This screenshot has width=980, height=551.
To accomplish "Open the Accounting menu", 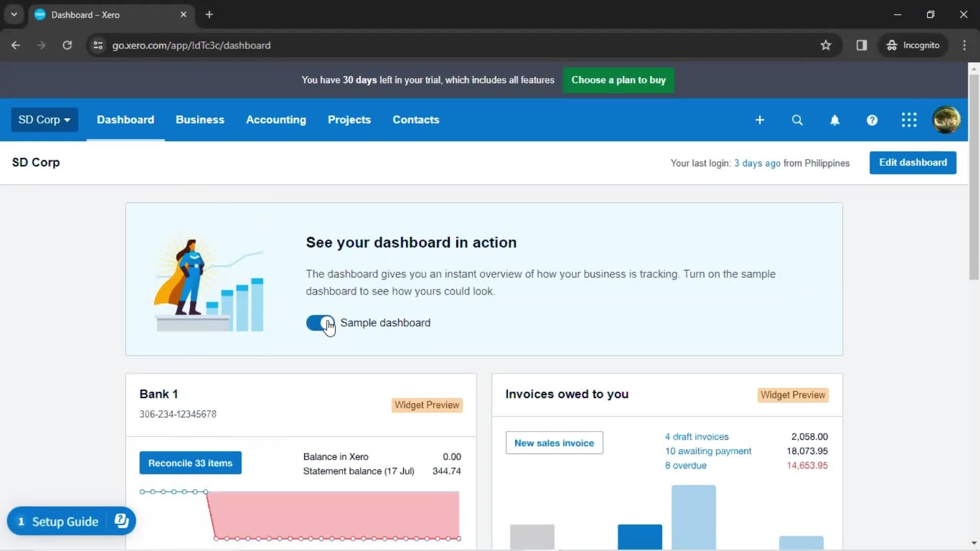I will (276, 120).
